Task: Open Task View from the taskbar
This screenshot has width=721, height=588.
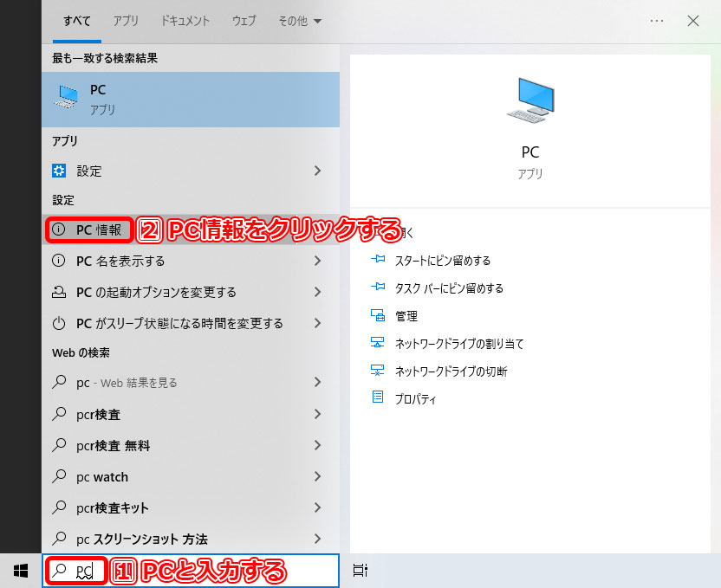Action: pos(360,570)
